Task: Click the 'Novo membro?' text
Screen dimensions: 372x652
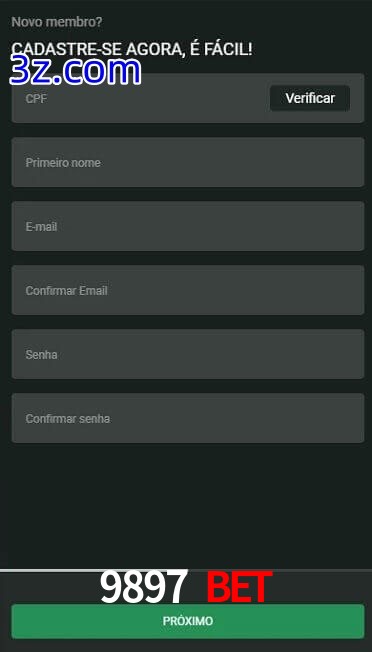Action: pos(57,22)
